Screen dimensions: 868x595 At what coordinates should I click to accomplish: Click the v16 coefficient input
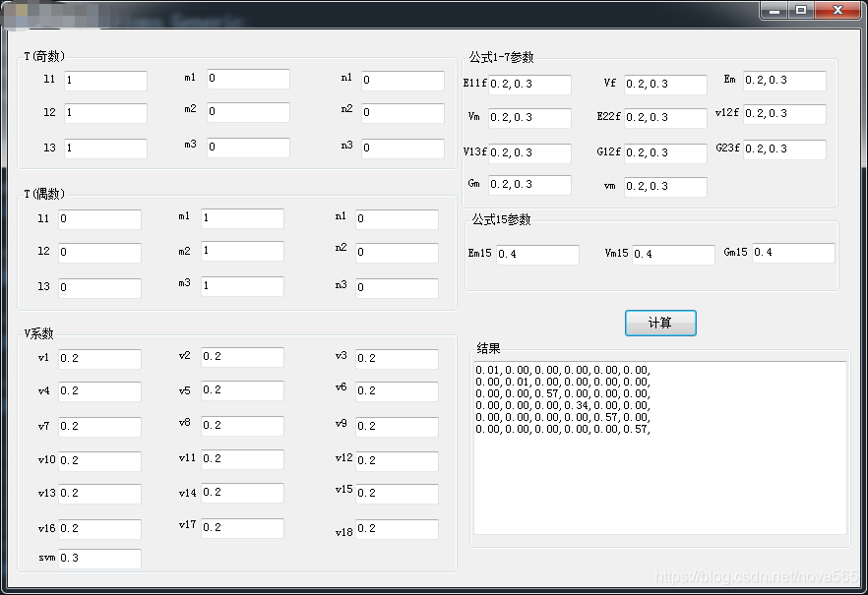99,529
